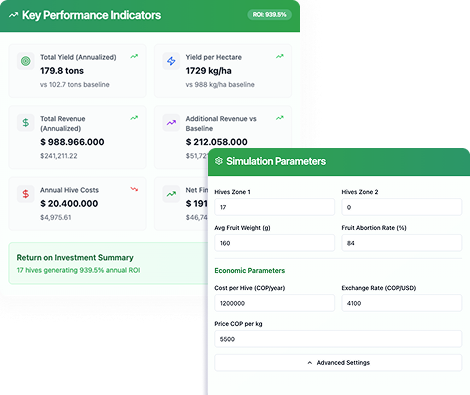Collapse the Advanced Settings section
Image resolution: width=470 pixels, height=395 pixels.
[338, 363]
